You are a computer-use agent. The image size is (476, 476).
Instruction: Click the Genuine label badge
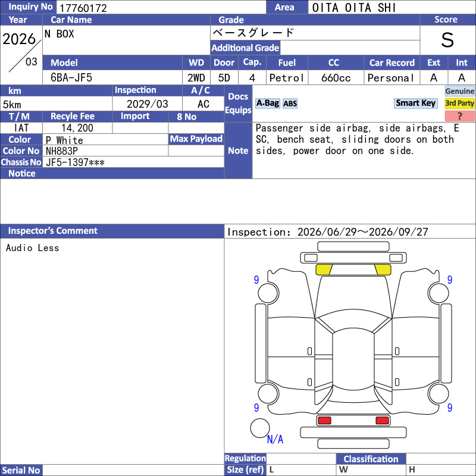pyautogui.click(x=459, y=91)
